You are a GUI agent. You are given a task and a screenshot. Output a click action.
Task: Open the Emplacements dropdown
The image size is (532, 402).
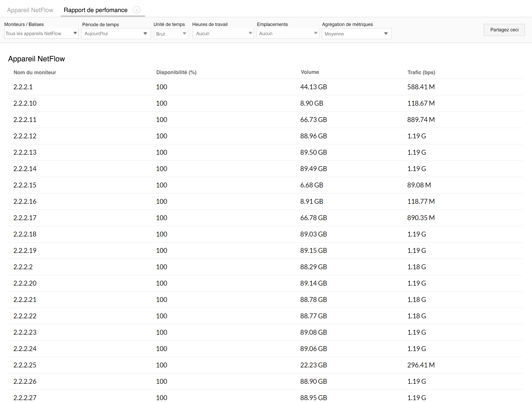click(x=288, y=33)
